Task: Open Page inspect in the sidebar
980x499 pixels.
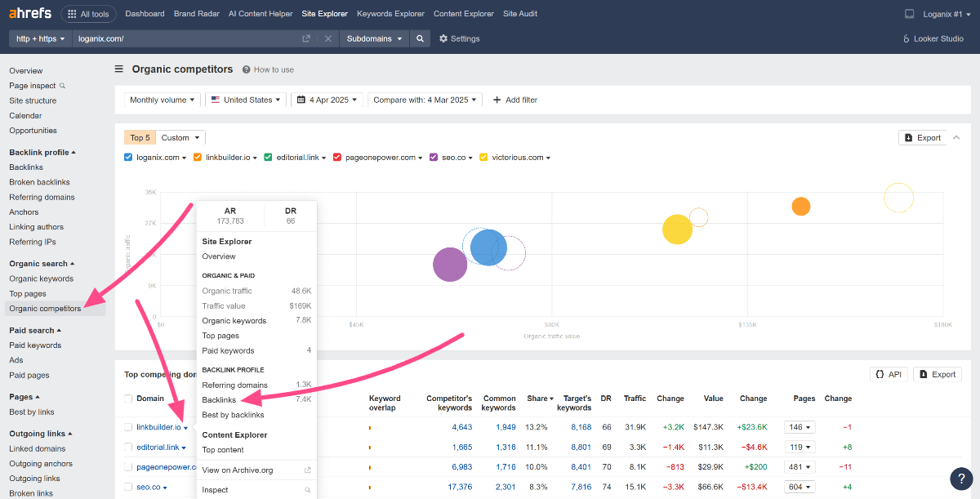Action: (x=33, y=86)
